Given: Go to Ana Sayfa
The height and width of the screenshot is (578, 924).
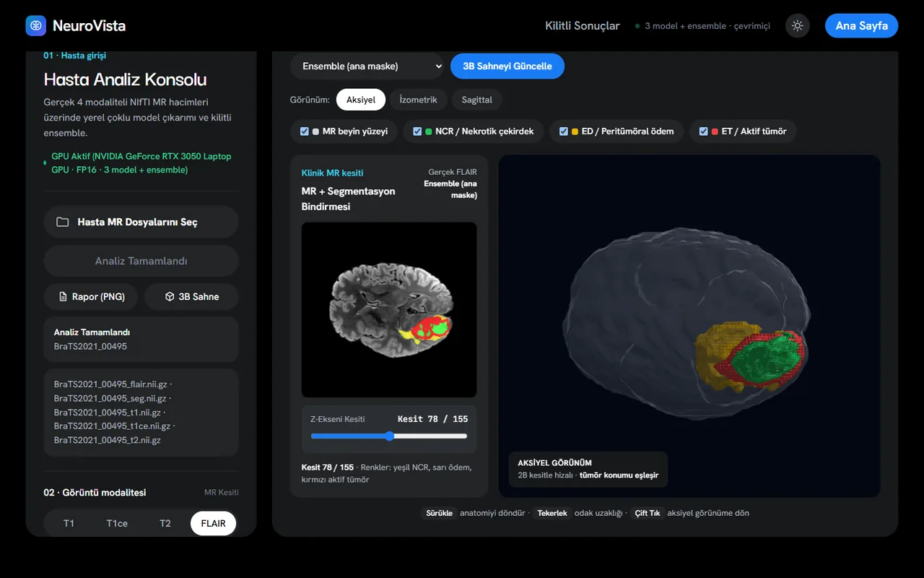Looking at the screenshot, I should tap(862, 26).
